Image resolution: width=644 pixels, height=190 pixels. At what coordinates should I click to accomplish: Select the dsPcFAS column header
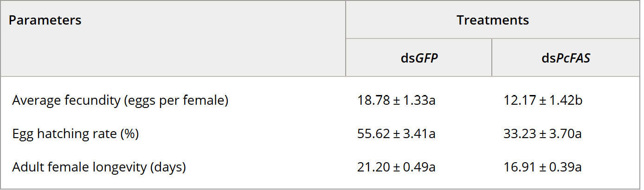click(x=565, y=59)
